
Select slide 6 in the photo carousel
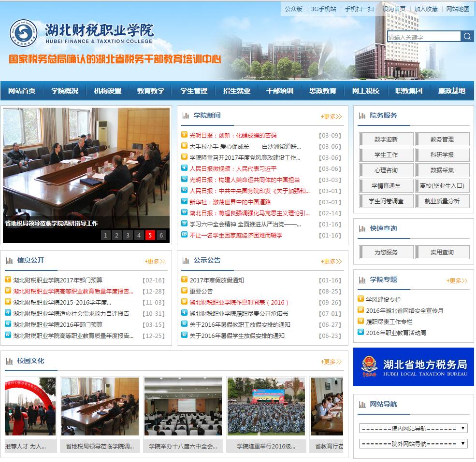[x=161, y=235]
